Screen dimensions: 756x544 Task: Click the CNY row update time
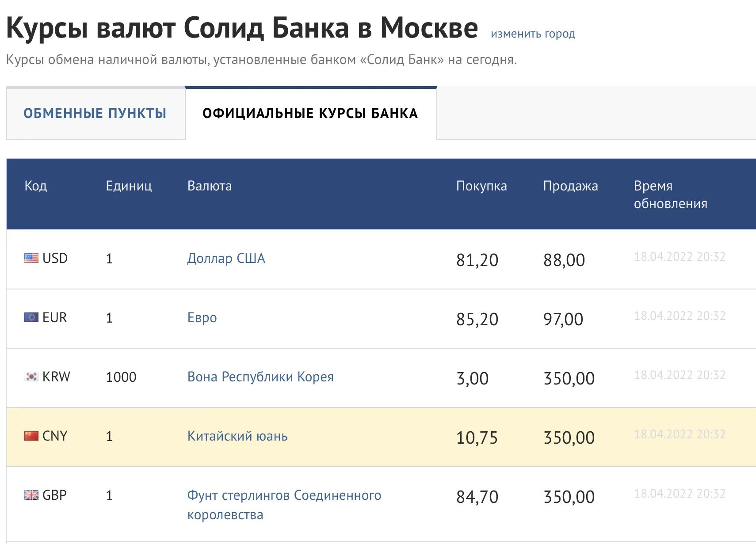click(x=680, y=434)
